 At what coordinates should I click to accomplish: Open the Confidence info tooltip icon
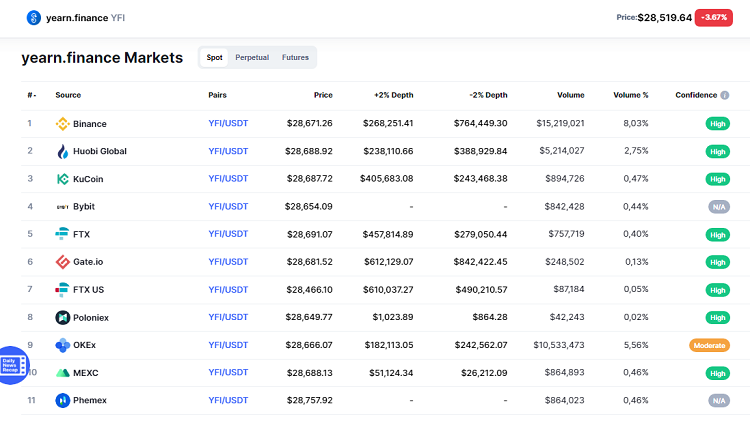(x=725, y=95)
